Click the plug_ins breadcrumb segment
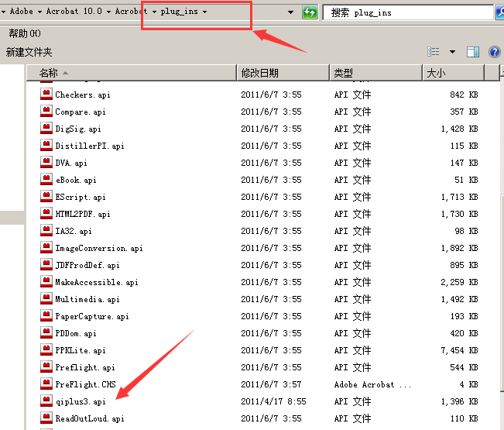 click(x=179, y=12)
